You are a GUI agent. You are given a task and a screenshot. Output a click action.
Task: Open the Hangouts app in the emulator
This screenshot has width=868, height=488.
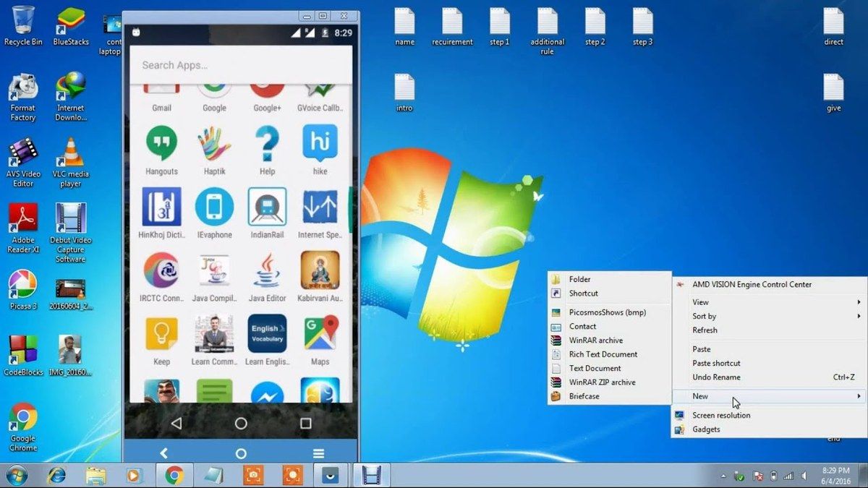point(161,150)
